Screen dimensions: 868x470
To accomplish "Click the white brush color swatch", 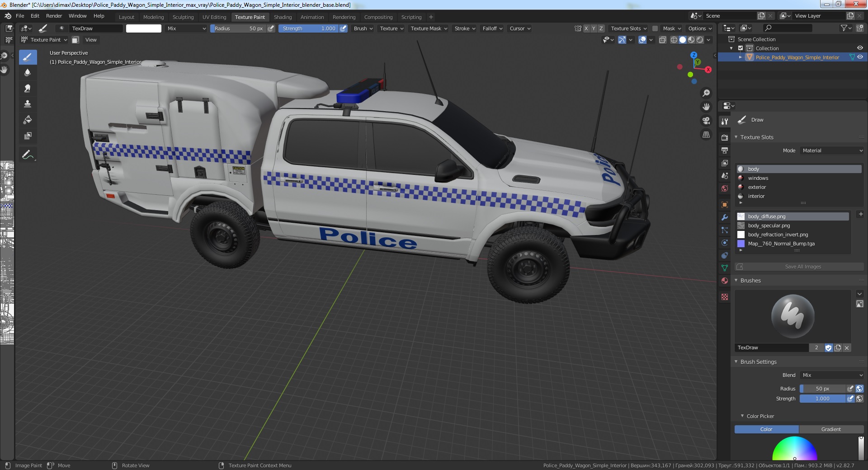I will point(144,28).
